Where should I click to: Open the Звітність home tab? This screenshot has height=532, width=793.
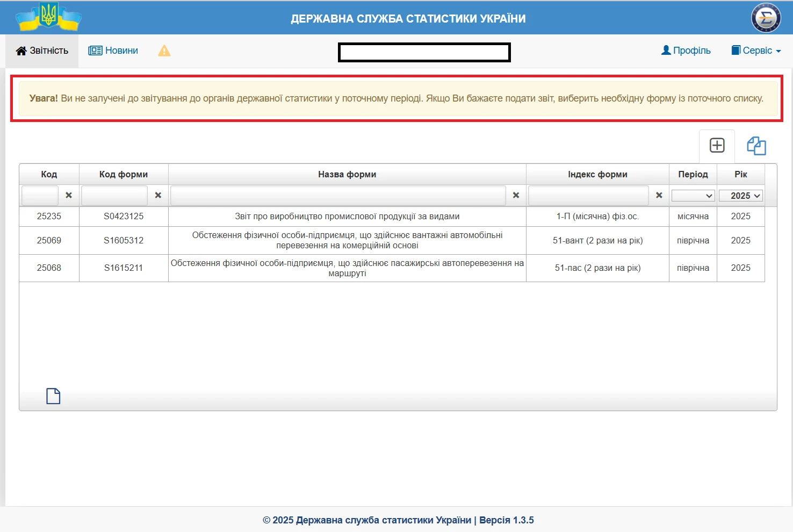click(x=42, y=51)
